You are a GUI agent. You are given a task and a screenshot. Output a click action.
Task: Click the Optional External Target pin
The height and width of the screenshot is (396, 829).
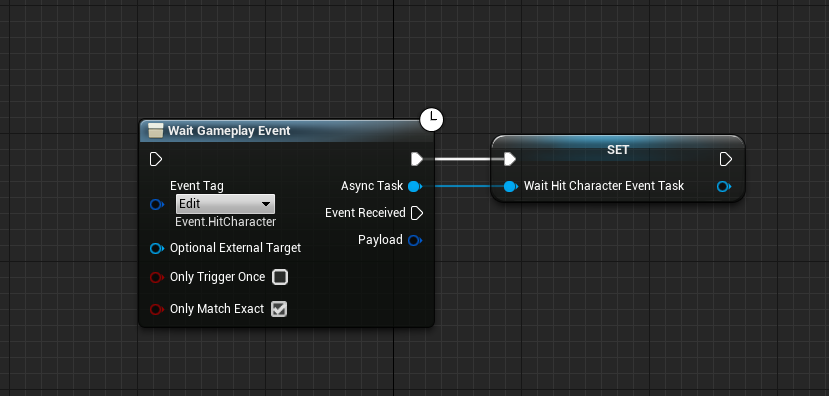pyautogui.click(x=156, y=248)
